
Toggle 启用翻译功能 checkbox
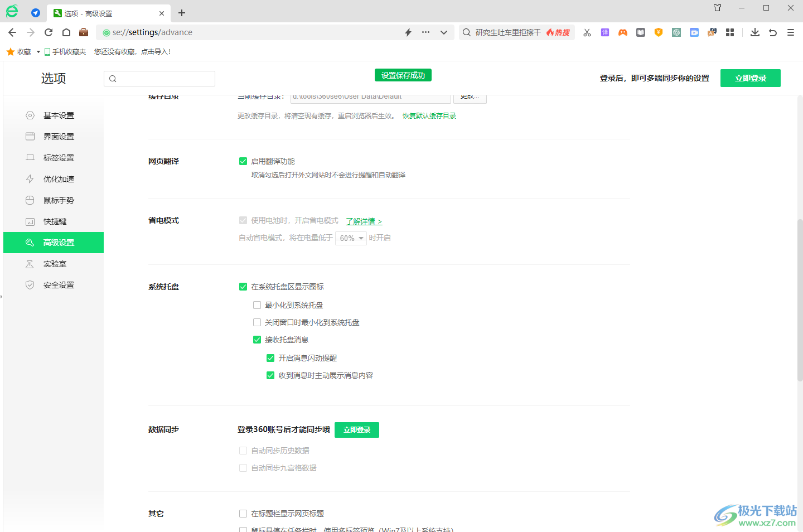(243, 161)
